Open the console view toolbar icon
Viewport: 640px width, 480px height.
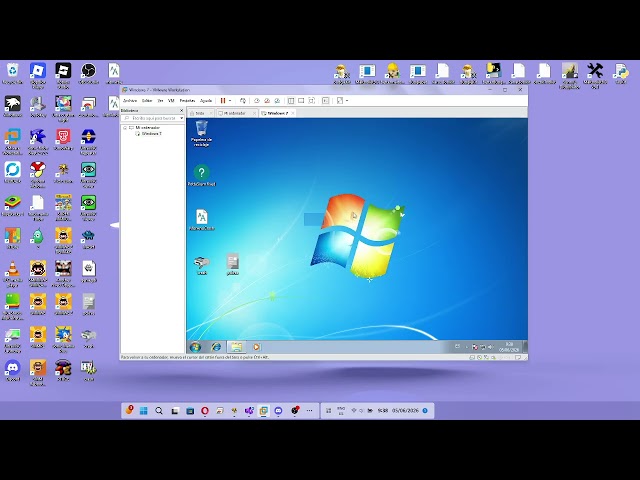326,100
